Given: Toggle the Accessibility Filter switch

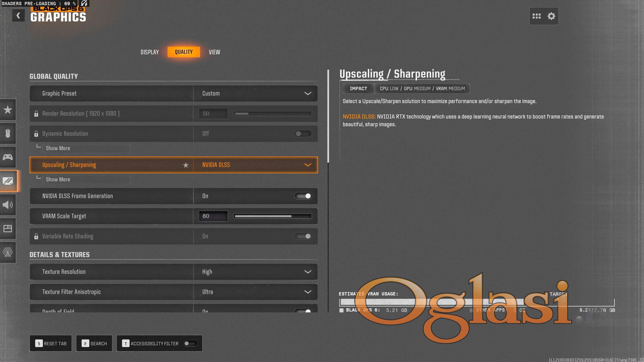Looking at the screenshot, I should pyautogui.click(x=190, y=343).
